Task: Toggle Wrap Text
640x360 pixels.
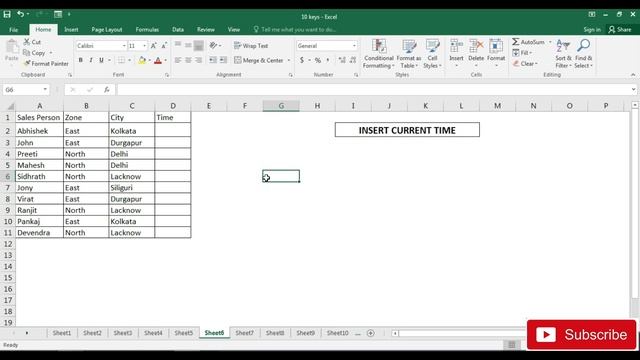Action: [251, 46]
